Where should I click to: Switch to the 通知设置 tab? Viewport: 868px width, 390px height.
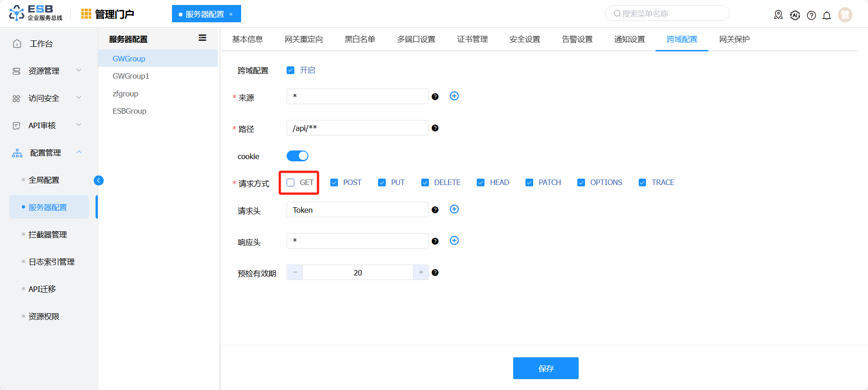[x=630, y=39]
